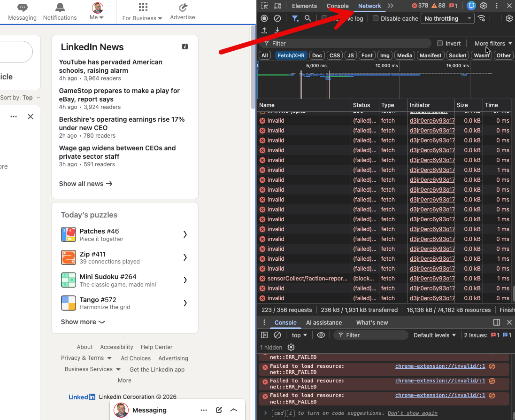Switch to the Elements tab

click(x=305, y=6)
